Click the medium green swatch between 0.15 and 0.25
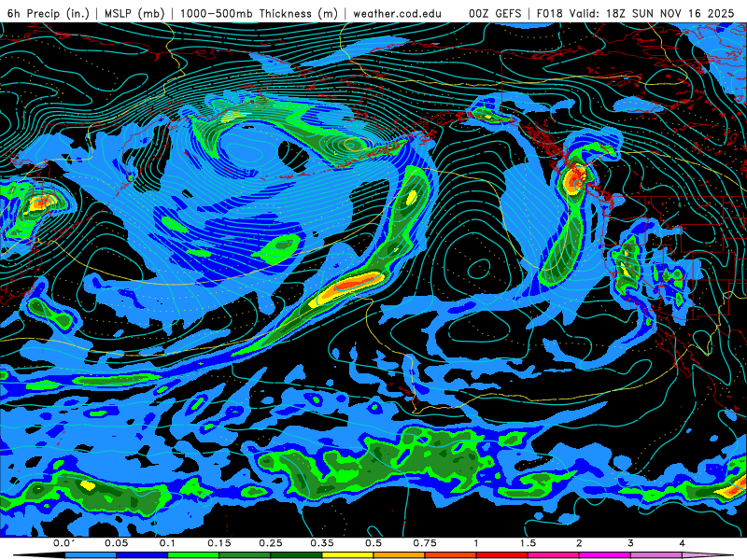 245,555
